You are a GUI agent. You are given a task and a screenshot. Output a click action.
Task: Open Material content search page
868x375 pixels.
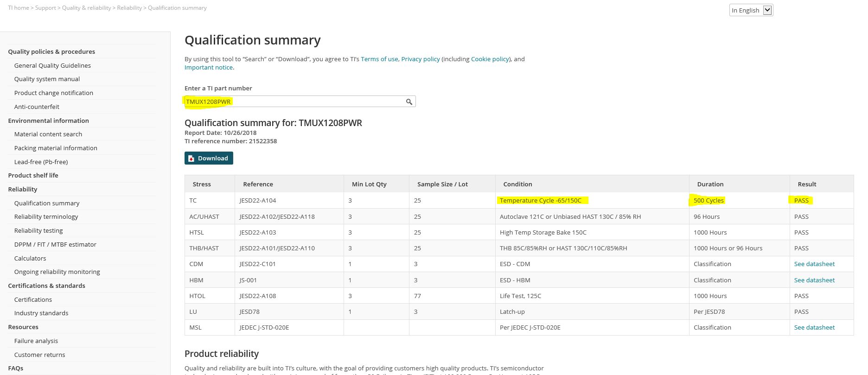48,134
